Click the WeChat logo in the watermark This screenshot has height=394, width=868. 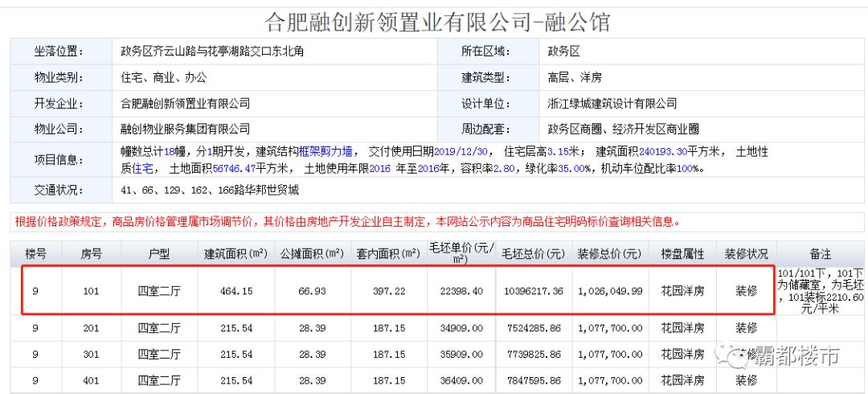click(x=733, y=355)
